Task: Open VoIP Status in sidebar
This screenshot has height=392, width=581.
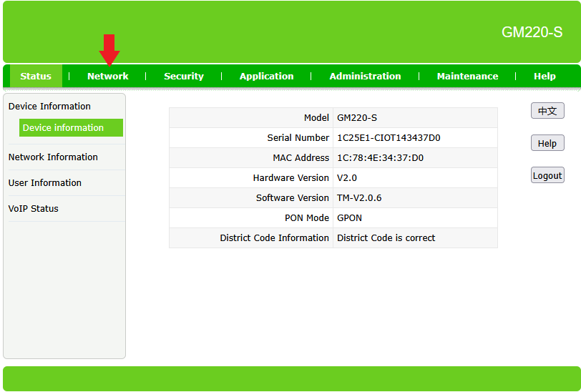Action: (x=34, y=209)
